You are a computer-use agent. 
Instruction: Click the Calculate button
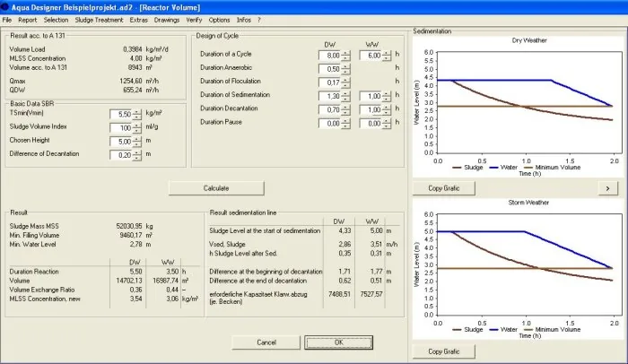pyautogui.click(x=216, y=188)
